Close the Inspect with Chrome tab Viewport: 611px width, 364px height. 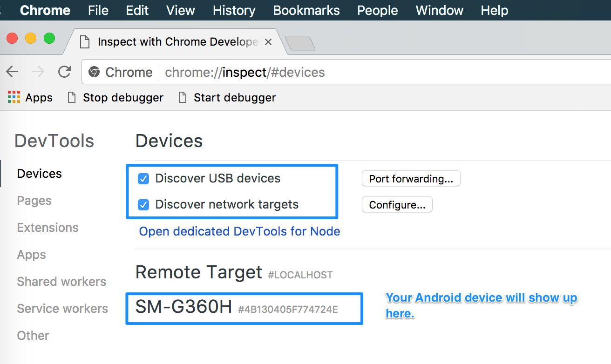268,42
